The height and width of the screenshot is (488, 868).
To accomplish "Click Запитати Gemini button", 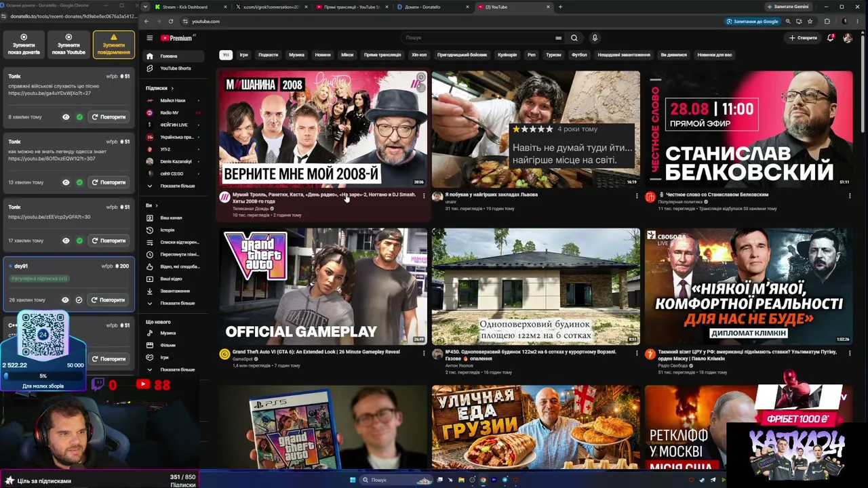I will click(x=789, y=7).
